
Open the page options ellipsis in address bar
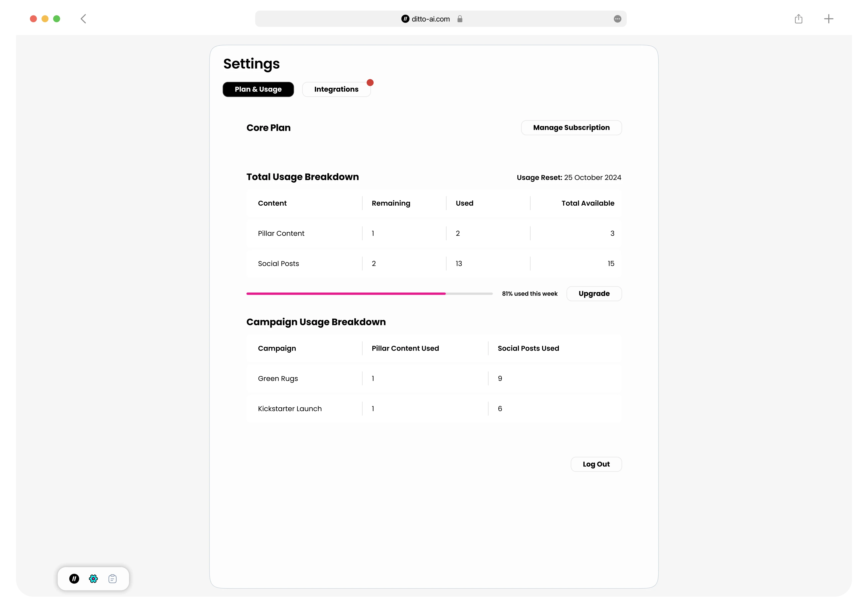click(x=617, y=19)
